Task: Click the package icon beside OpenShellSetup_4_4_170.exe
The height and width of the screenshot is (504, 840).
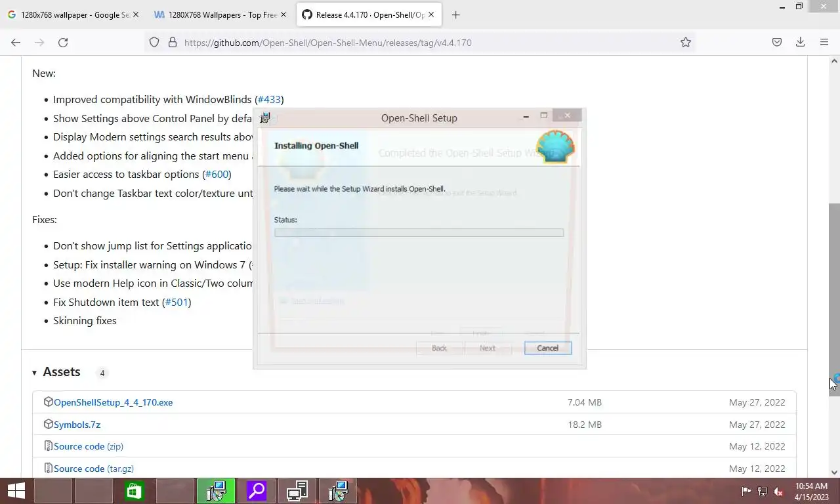Action: 48,402
